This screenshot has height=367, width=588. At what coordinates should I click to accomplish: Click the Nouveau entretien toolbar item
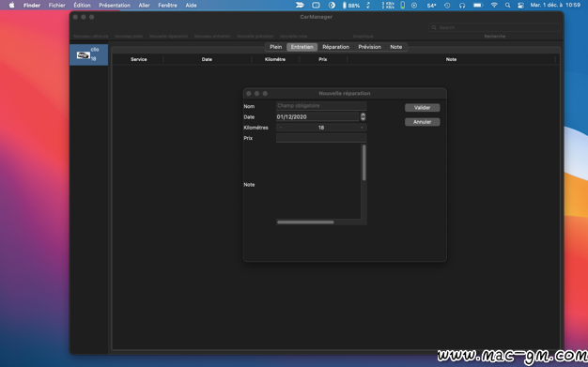212,37
